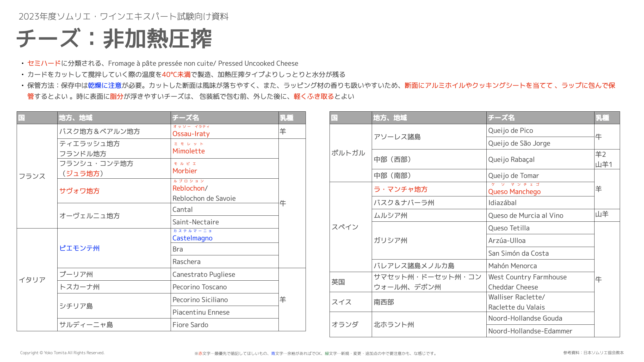The image size is (644, 362).
Task: Click Queijo de Pico cell
Action: (540, 130)
